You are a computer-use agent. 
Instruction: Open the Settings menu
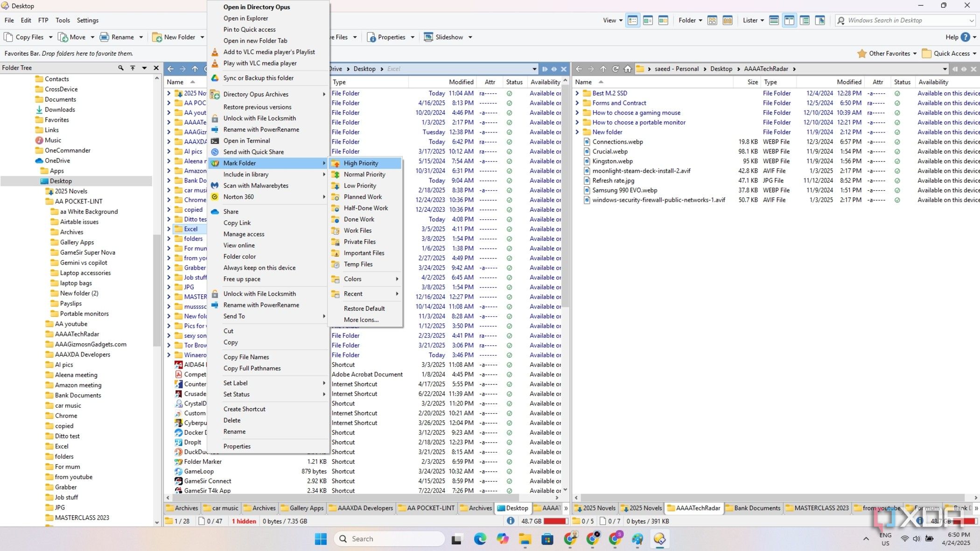tap(87, 20)
